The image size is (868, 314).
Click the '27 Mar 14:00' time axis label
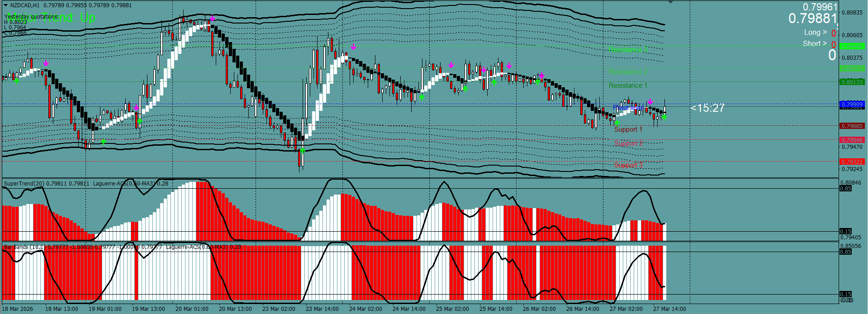point(669,309)
